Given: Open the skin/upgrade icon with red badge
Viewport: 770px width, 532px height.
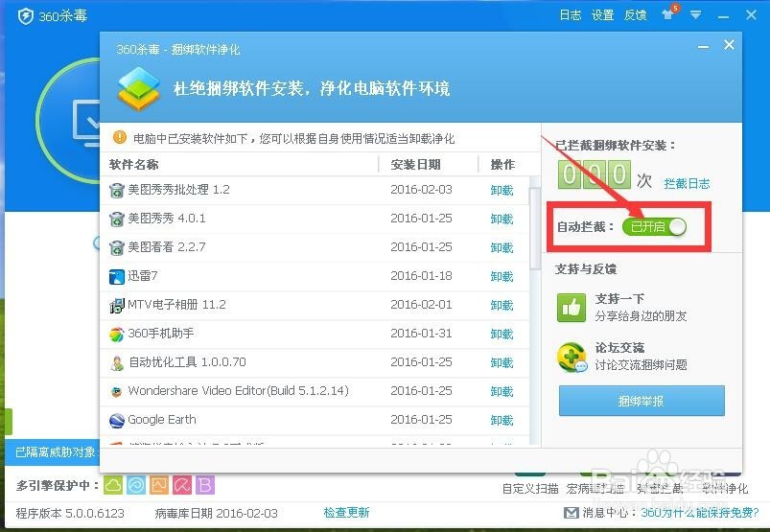Looking at the screenshot, I should pos(669,12).
